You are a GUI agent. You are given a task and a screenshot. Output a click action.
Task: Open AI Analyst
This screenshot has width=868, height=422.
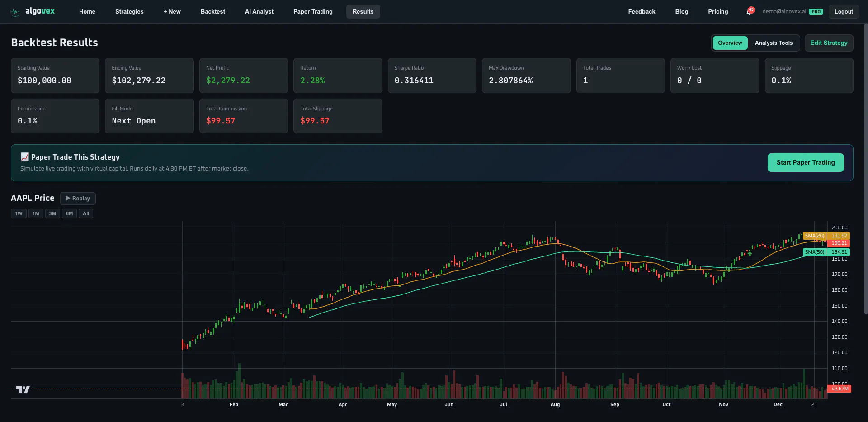tap(259, 12)
